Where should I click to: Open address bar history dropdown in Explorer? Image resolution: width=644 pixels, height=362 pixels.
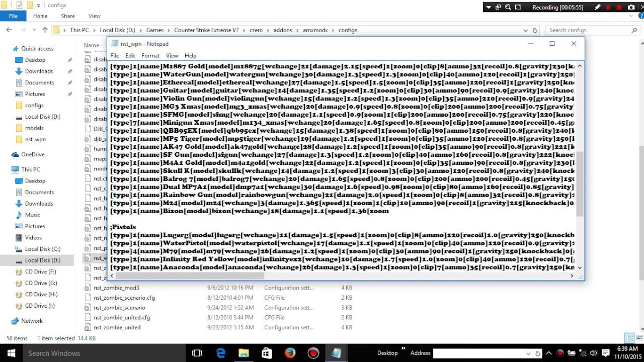[x=525, y=30]
